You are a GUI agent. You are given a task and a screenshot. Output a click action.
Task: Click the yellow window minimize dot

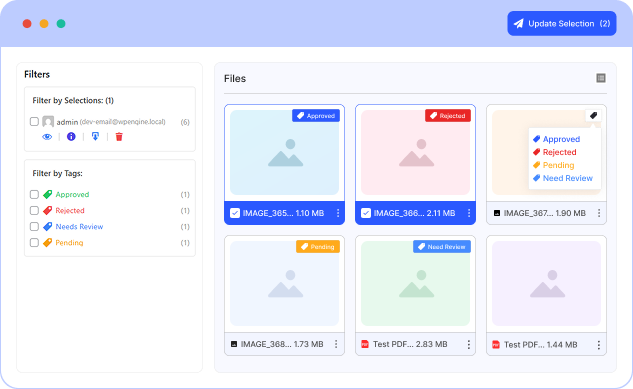point(44,23)
